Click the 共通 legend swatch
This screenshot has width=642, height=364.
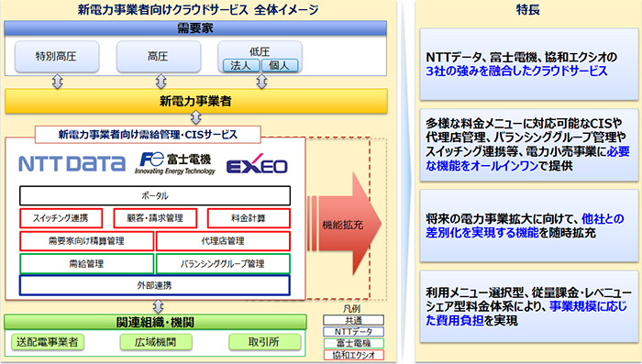[353, 320]
